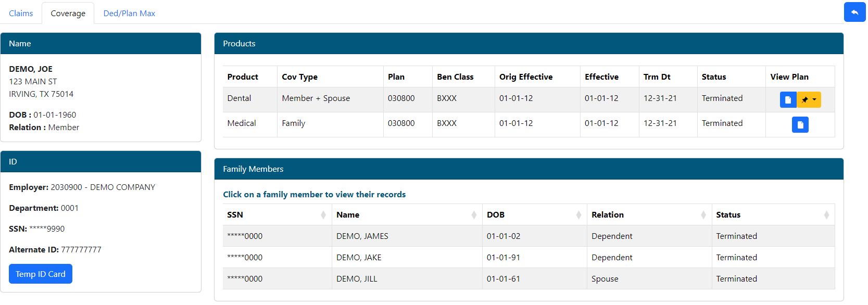The height and width of the screenshot is (305, 868).
Task: Open the Ded/Plan Max tab
Action: pyautogui.click(x=129, y=13)
